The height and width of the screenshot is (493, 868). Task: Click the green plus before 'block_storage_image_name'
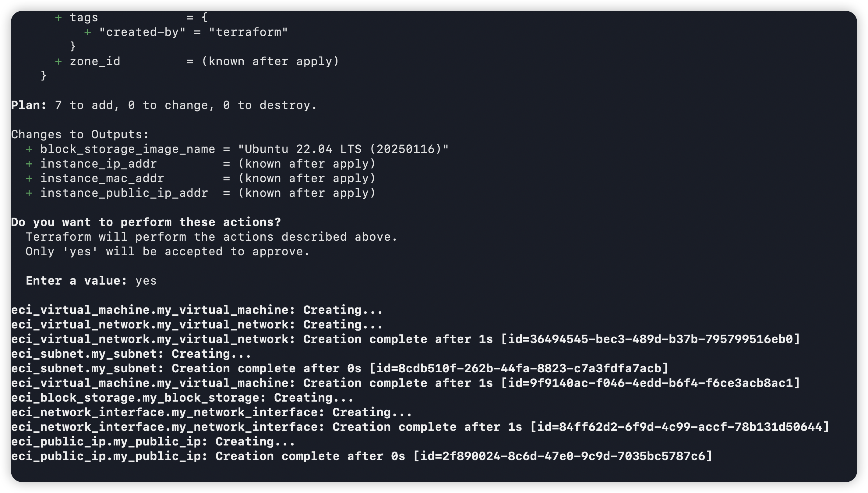coord(29,149)
